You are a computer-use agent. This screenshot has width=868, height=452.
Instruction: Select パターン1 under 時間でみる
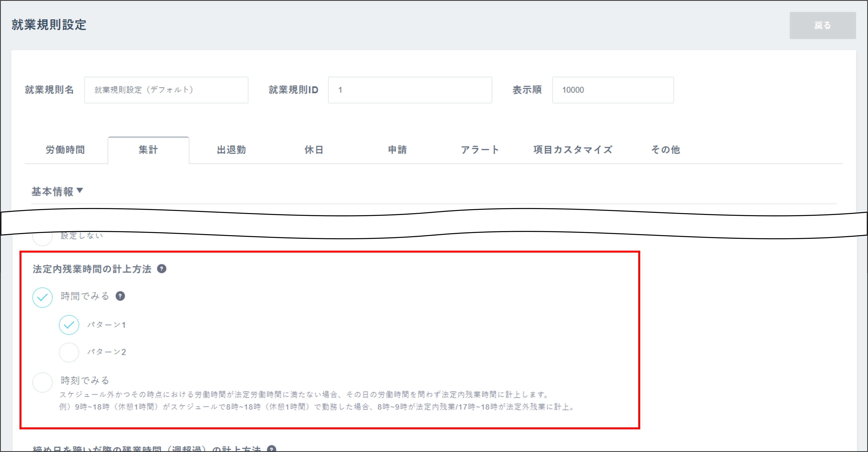69,325
